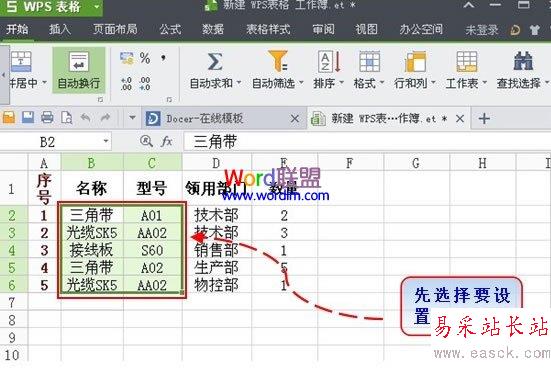551x368 pixels.
Task: Click header cell 型号
Action: point(153,188)
